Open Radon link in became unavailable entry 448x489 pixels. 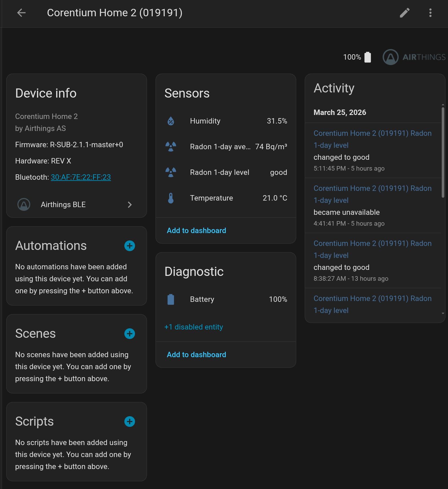(372, 194)
